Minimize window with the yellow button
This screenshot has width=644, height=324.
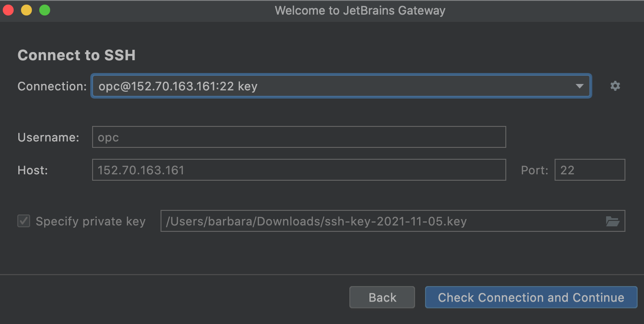(26, 10)
